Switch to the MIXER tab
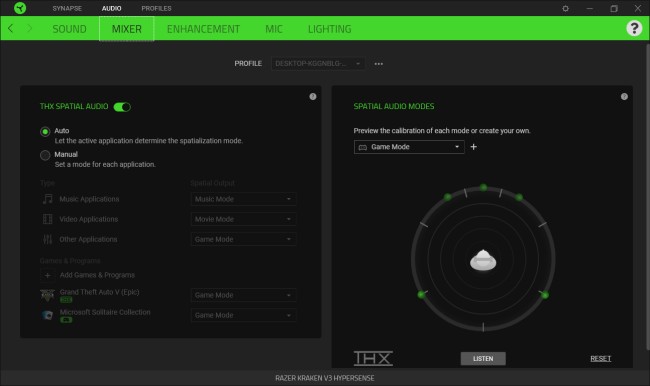 point(126,29)
